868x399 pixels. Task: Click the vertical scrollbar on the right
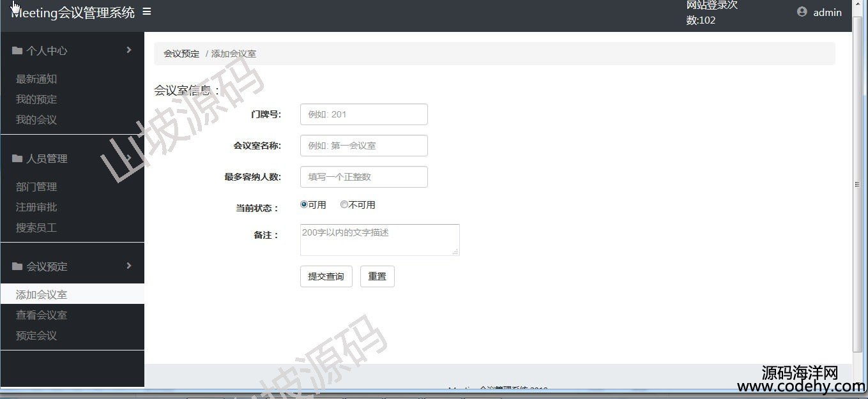[857, 185]
